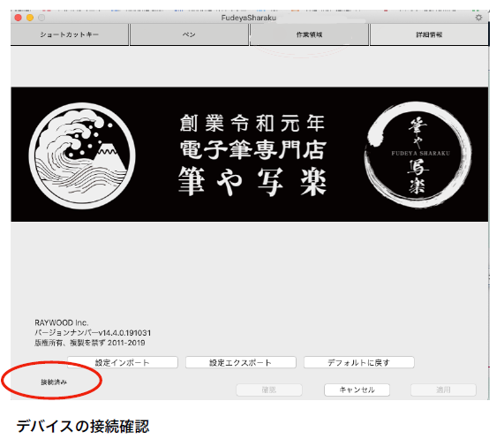
Task: Minimize the window using yellow button
Action: pyautogui.click(x=30, y=18)
